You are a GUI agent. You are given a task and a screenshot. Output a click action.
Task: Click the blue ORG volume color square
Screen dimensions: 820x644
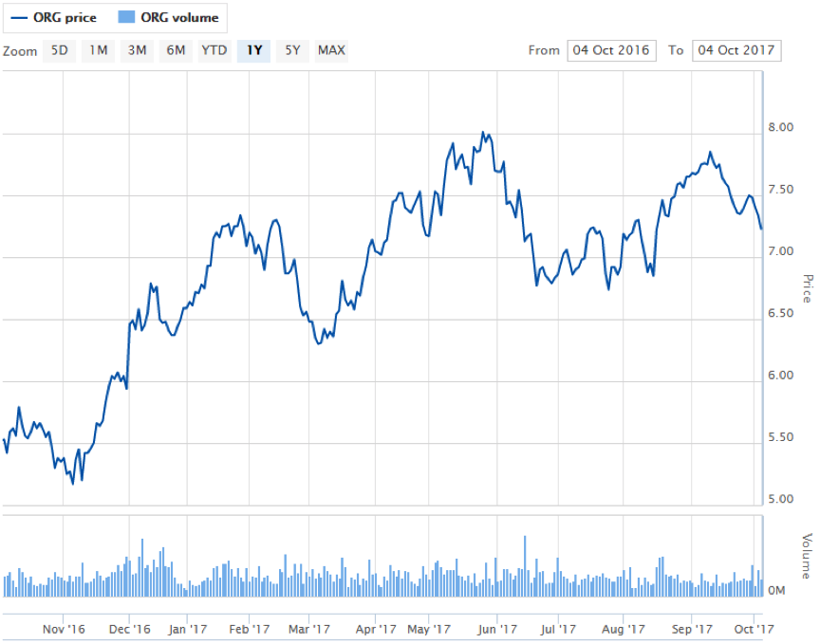(126, 17)
